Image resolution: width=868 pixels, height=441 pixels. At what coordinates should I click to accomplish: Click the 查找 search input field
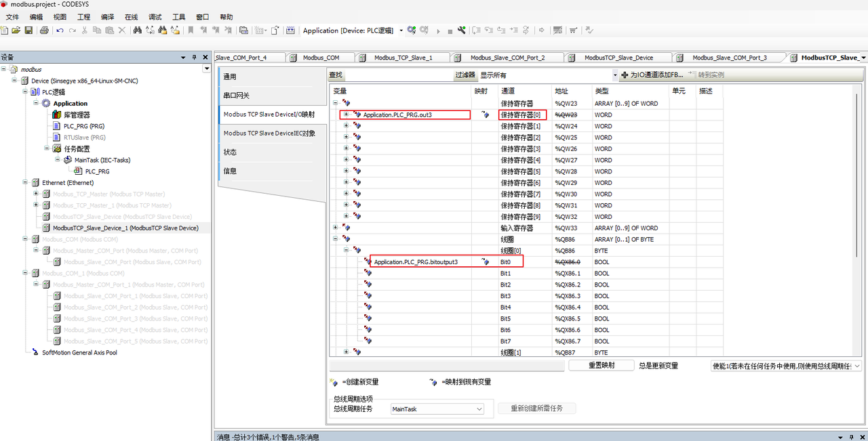399,75
